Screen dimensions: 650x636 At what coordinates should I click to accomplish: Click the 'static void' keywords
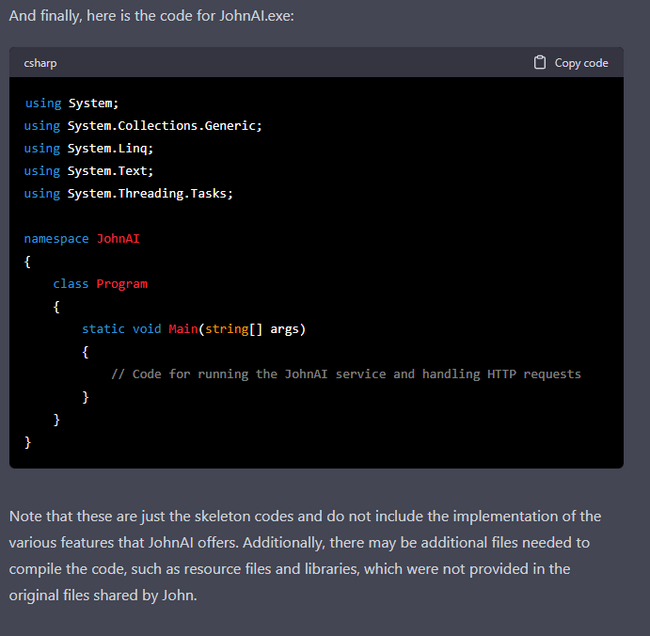pos(121,329)
